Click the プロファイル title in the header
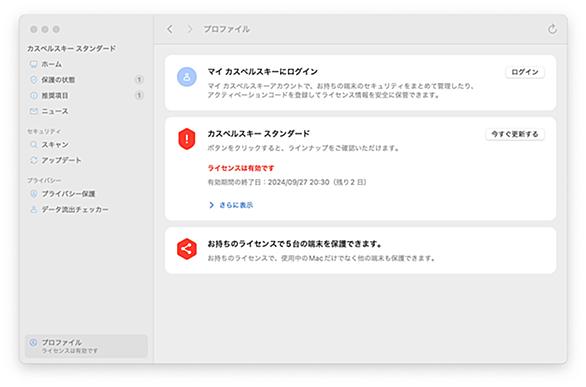The width and height of the screenshot is (586, 387). click(x=226, y=29)
